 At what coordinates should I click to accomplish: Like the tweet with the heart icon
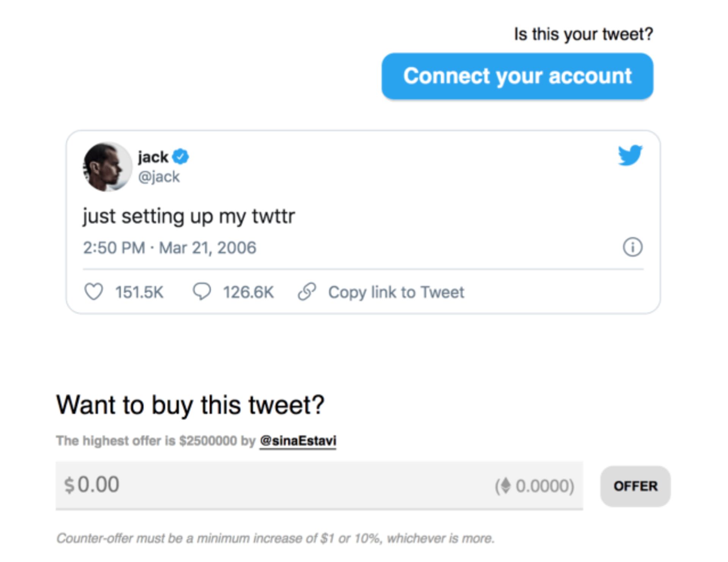pos(93,292)
